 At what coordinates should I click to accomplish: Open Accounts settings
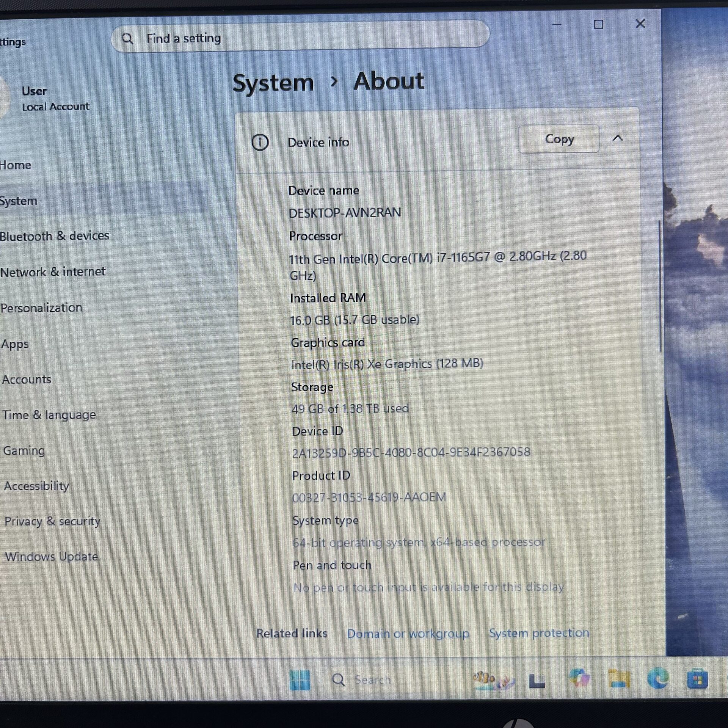pyautogui.click(x=27, y=379)
